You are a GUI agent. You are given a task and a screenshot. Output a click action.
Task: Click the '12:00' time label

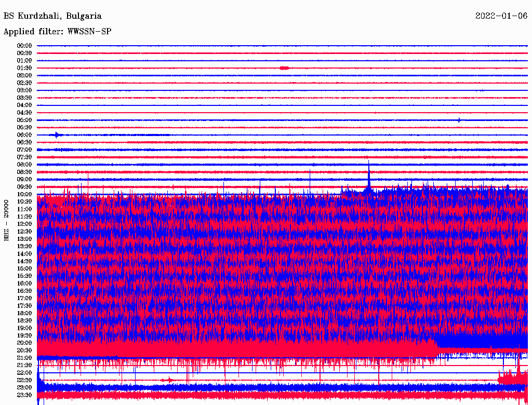click(24, 224)
